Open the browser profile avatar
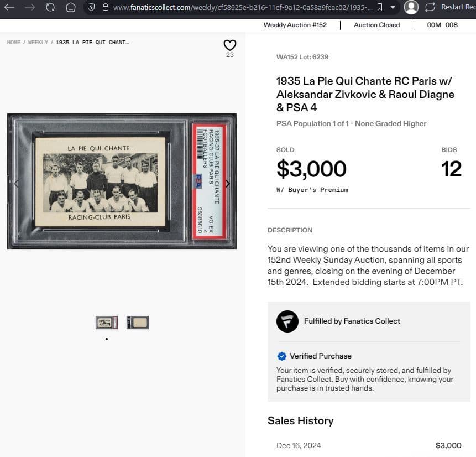The height and width of the screenshot is (457, 476). [x=411, y=7]
